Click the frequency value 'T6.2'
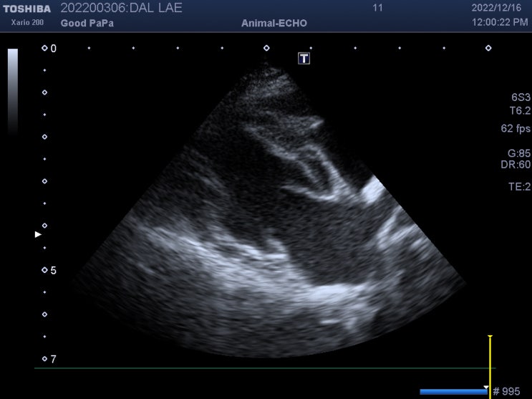Image resolution: width=532 pixels, height=399 pixels. pos(520,111)
